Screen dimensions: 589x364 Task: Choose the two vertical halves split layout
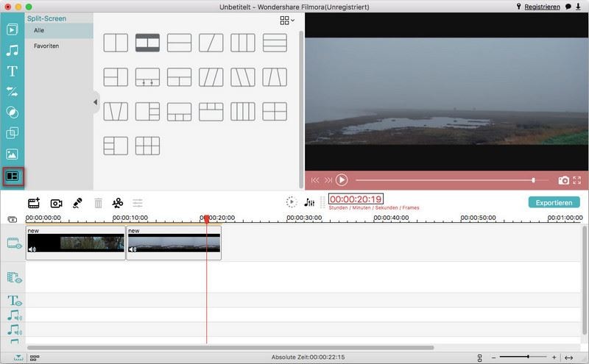click(116, 43)
